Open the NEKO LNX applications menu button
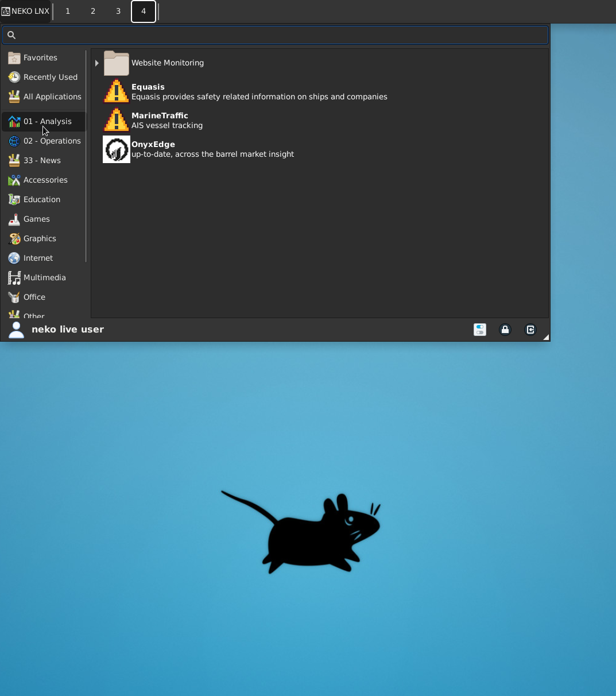 coord(25,11)
